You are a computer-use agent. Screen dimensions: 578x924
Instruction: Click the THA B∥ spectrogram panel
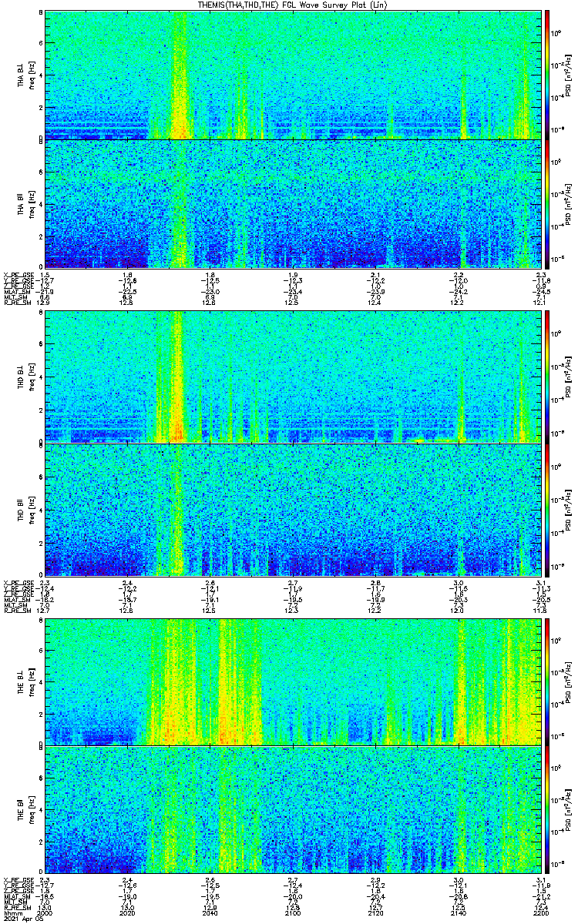[x=294, y=204]
